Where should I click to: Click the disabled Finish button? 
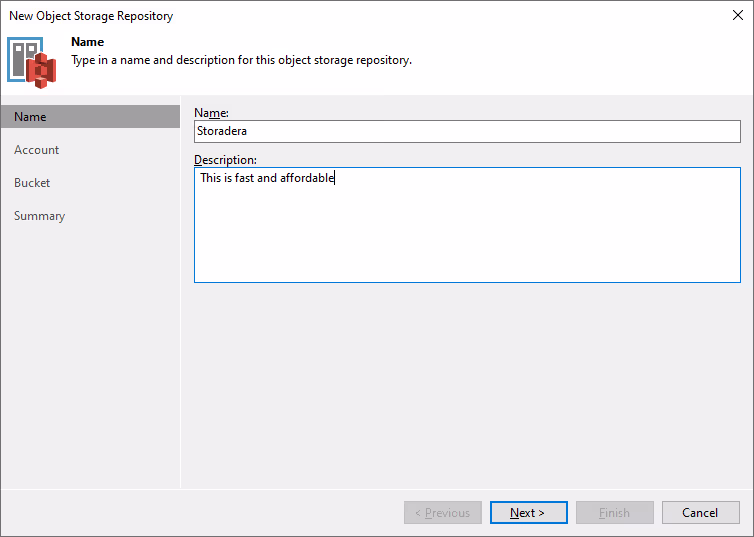point(614,513)
